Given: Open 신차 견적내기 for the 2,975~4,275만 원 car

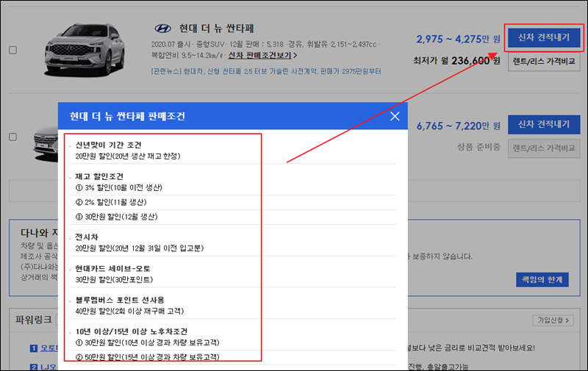Looking at the screenshot, I should 544,37.
